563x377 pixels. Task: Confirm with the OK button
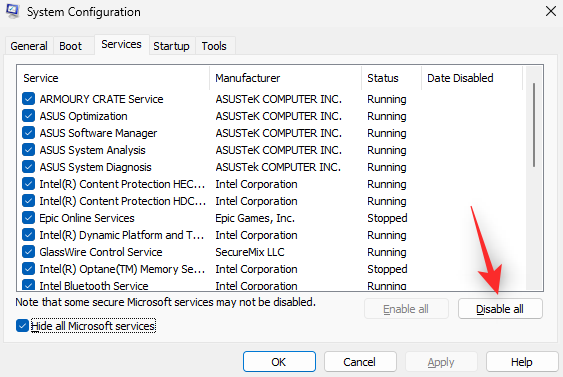(279, 362)
